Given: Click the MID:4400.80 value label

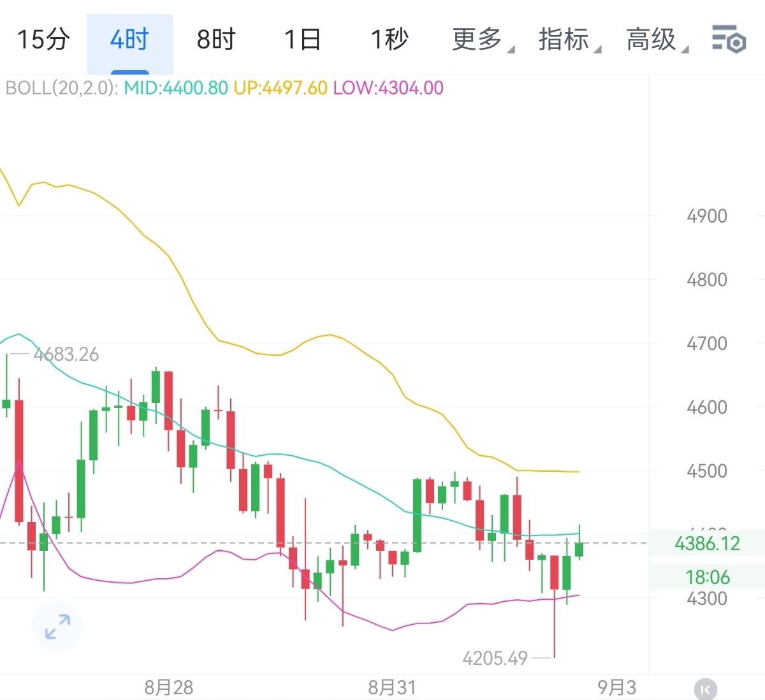Looking at the screenshot, I should [176, 88].
